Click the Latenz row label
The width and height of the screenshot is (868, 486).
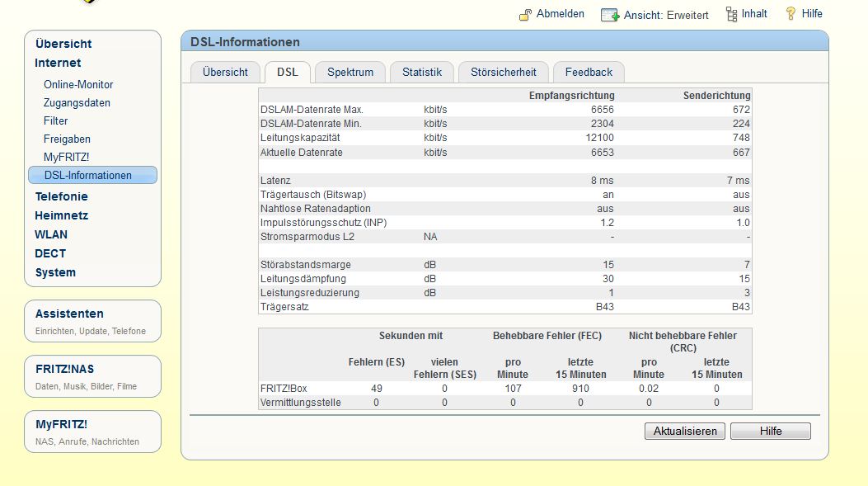(275, 181)
